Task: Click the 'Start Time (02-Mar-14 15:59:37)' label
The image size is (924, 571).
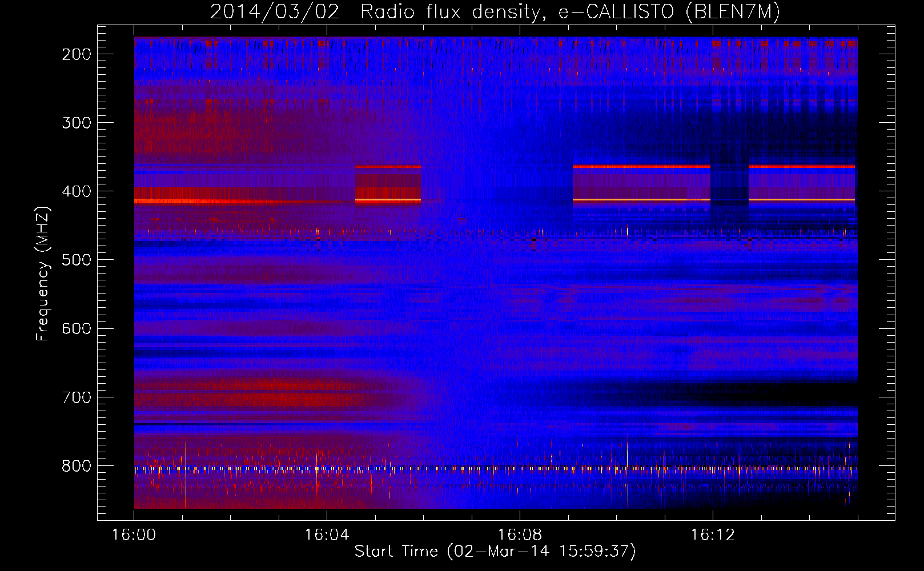Action: click(x=495, y=551)
